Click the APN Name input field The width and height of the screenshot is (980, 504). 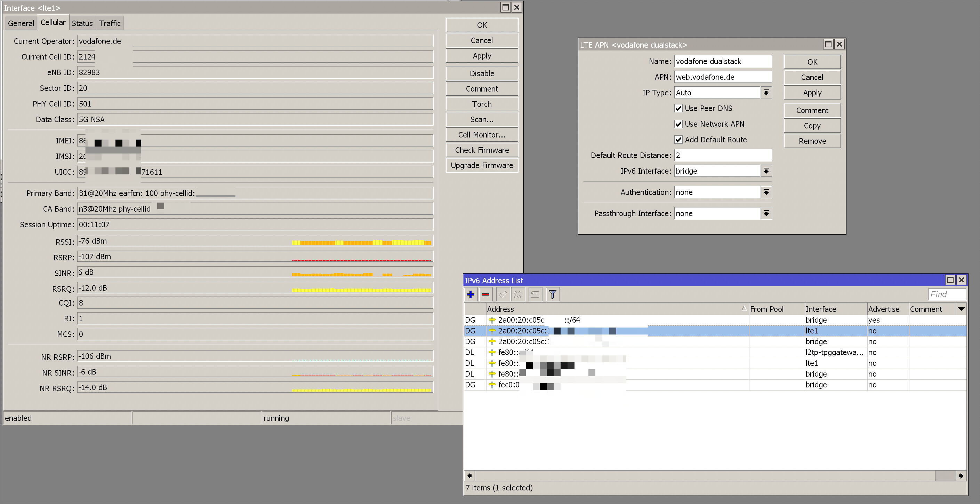[x=723, y=61]
